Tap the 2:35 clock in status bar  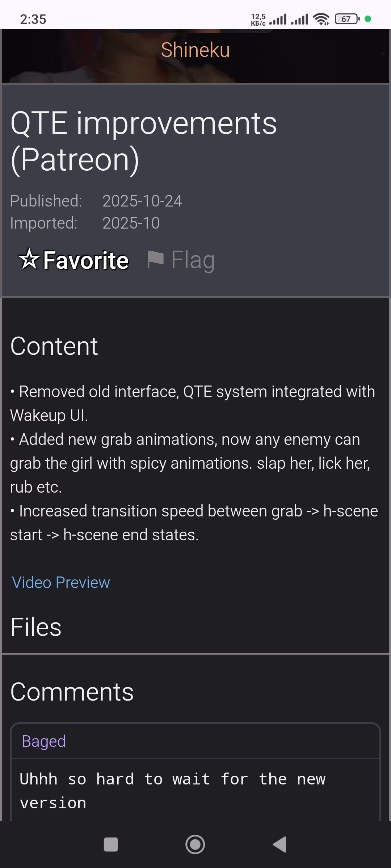[33, 19]
